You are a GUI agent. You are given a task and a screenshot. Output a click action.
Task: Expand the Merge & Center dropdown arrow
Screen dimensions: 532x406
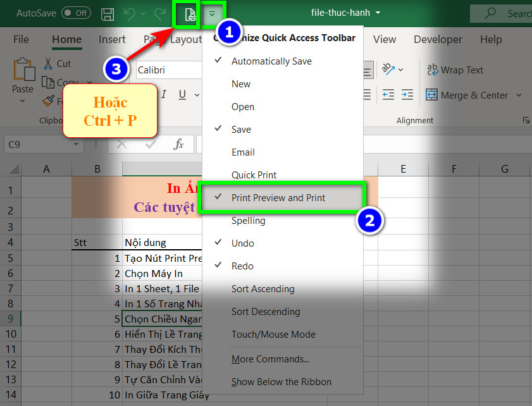point(519,95)
